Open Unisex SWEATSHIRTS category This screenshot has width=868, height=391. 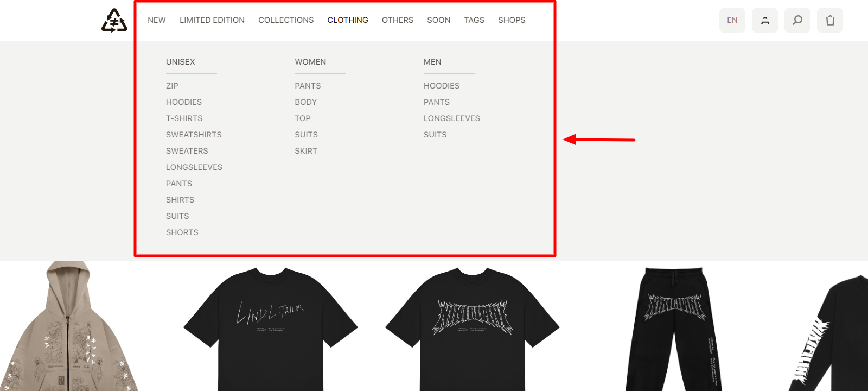[x=194, y=135]
